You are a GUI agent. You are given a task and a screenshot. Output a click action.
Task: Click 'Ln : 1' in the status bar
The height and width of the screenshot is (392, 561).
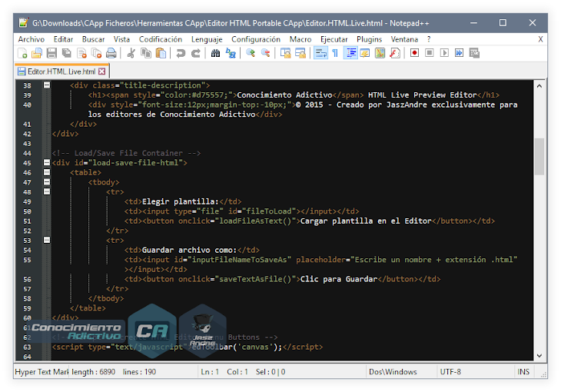210,372
